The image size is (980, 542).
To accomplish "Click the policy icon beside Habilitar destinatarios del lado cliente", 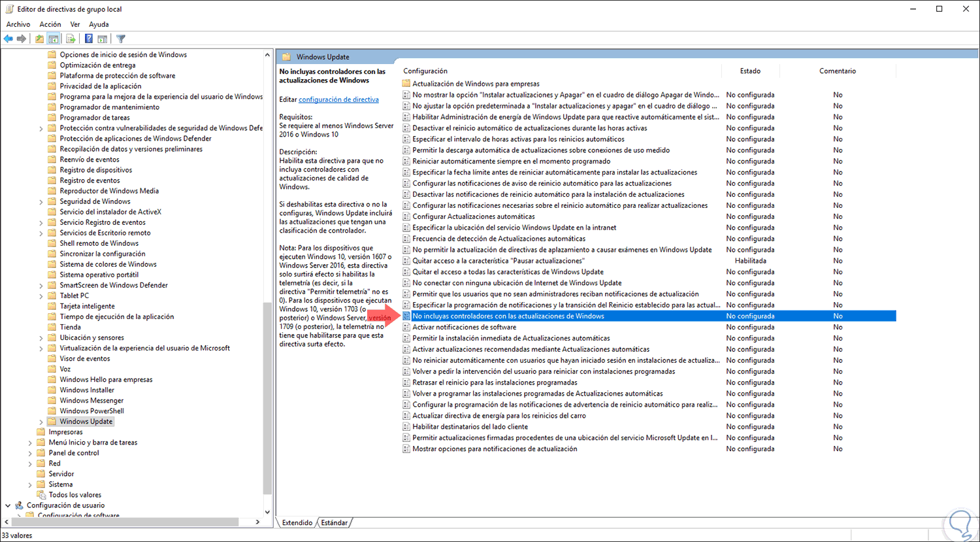I will click(406, 427).
